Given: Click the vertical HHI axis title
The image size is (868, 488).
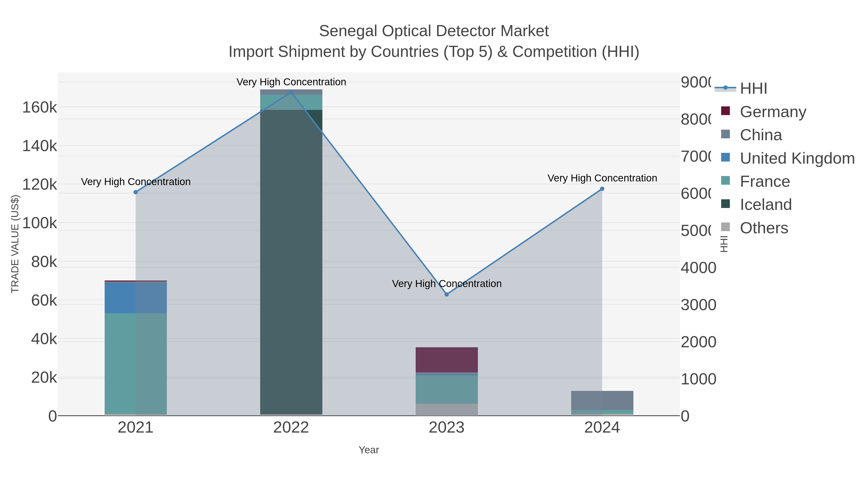Looking at the screenshot, I should point(724,244).
